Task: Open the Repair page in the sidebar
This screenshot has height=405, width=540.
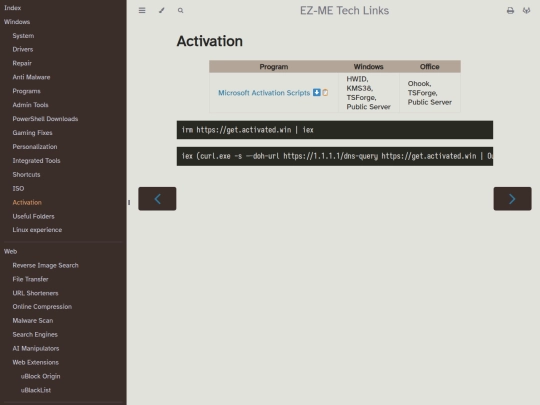Action: (22, 63)
